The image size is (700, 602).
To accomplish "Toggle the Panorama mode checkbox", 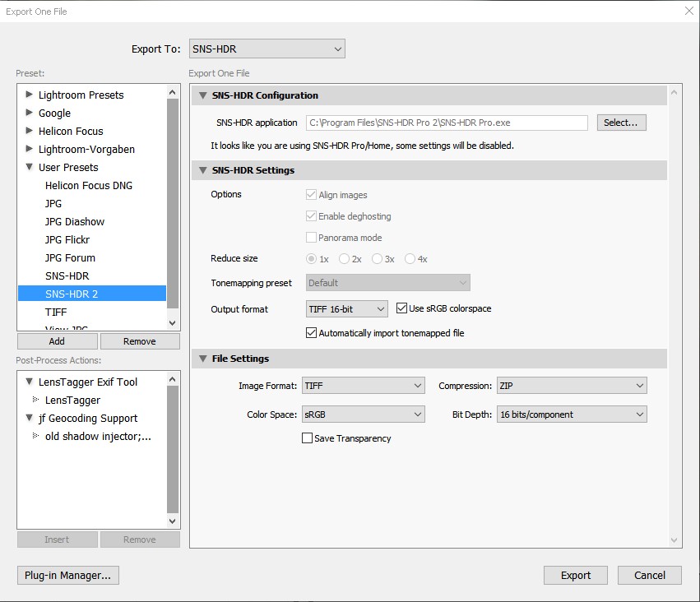I will click(311, 238).
